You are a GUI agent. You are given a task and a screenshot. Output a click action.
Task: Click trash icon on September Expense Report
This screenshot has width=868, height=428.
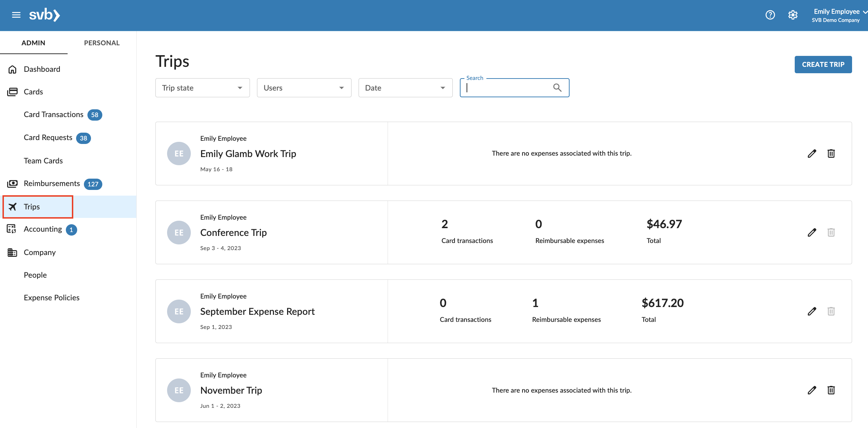coord(831,311)
